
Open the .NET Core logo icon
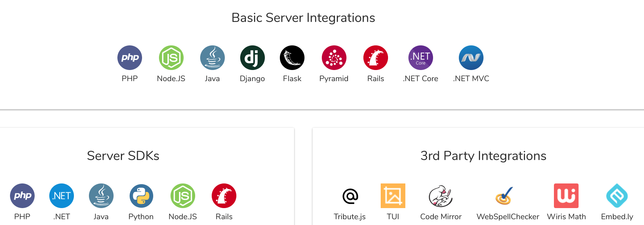[x=421, y=58]
